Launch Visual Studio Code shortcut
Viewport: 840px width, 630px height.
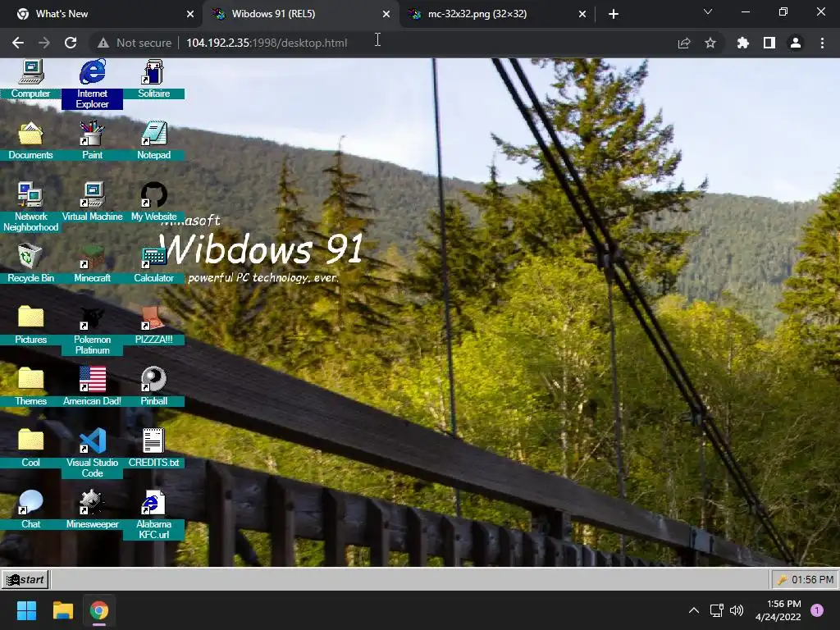pos(92,453)
